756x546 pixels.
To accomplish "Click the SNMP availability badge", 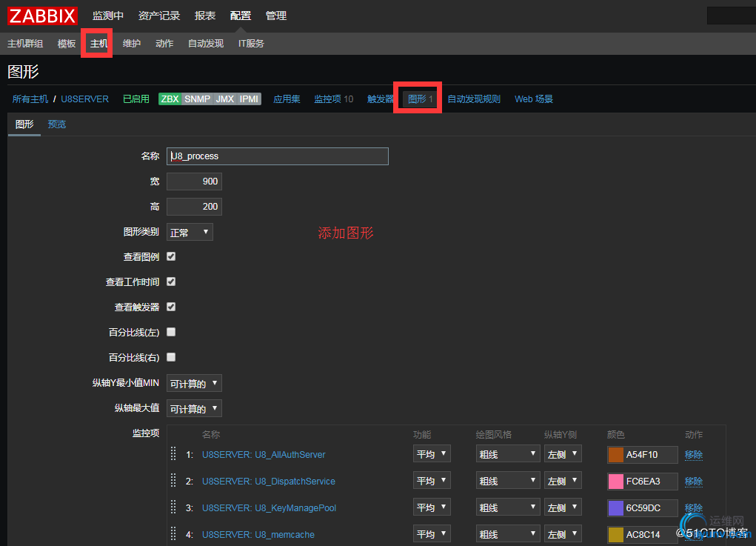I will pyautogui.click(x=197, y=99).
